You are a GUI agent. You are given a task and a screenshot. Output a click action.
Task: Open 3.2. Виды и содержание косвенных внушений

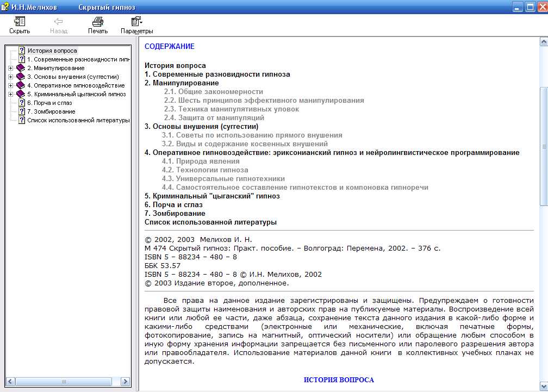[245, 144]
